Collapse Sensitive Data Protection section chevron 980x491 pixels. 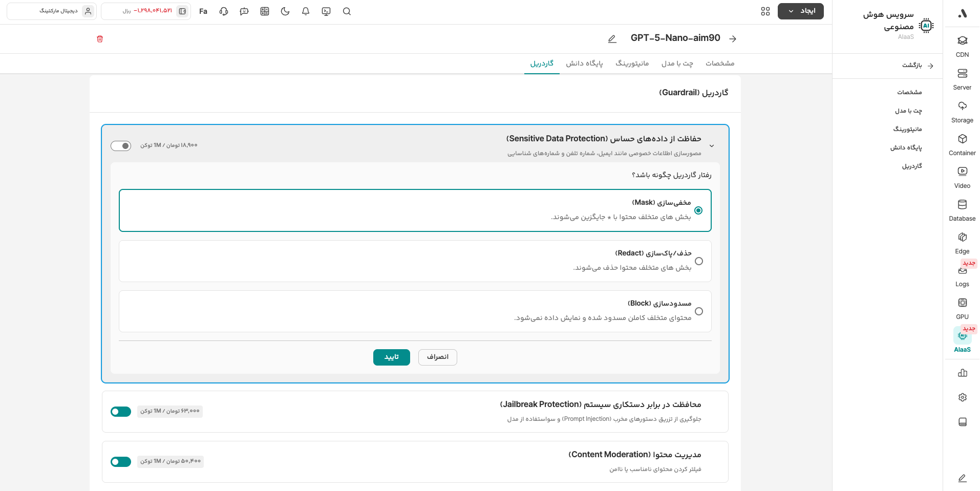[x=712, y=146]
